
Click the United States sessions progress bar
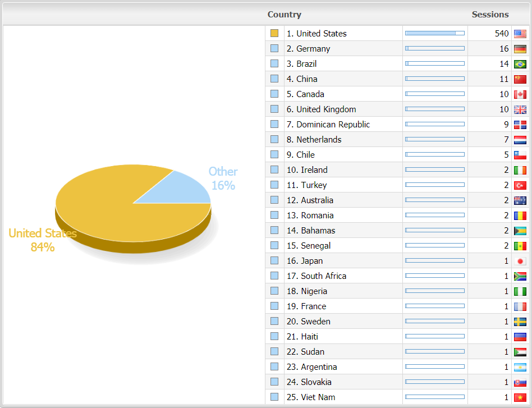[434, 33]
